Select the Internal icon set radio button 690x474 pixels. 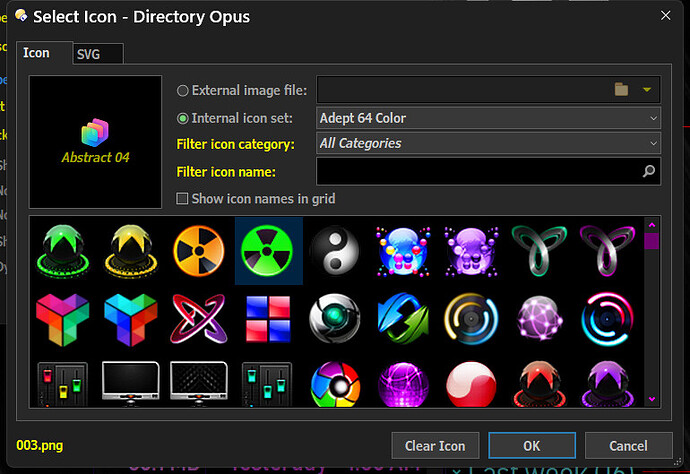182,119
